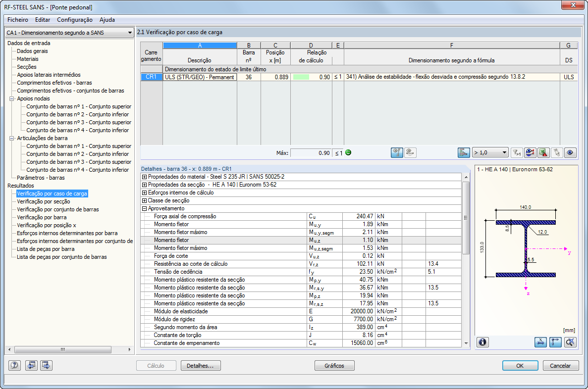
Task: Click the 341) Análise de estabilidade formula cell
Action: click(x=451, y=77)
